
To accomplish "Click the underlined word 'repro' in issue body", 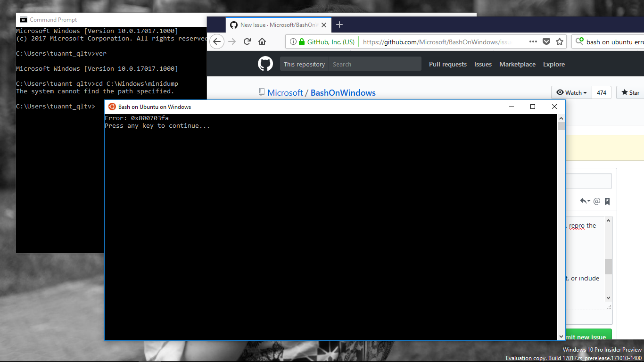I will click(x=577, y=225).
